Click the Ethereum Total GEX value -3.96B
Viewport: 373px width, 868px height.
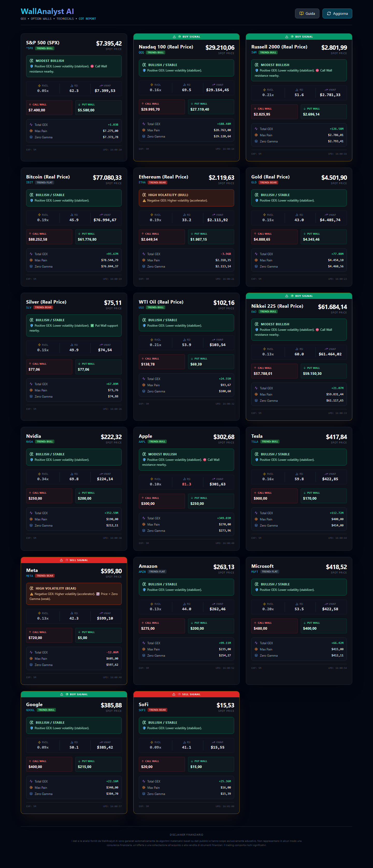pyautogui.click(x=226, y=254)
